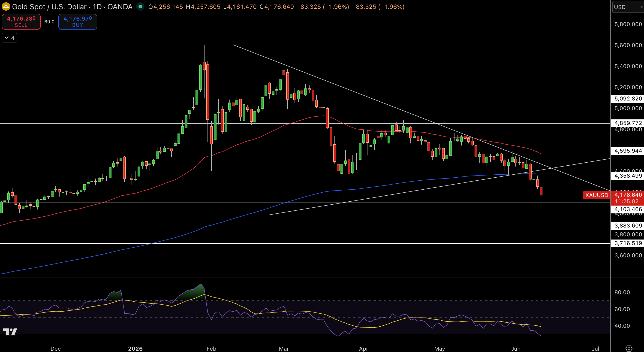This screenshot has width=644, height=352.
Task: Click the Mar date on time axis
Action: [x=284, y=349]
